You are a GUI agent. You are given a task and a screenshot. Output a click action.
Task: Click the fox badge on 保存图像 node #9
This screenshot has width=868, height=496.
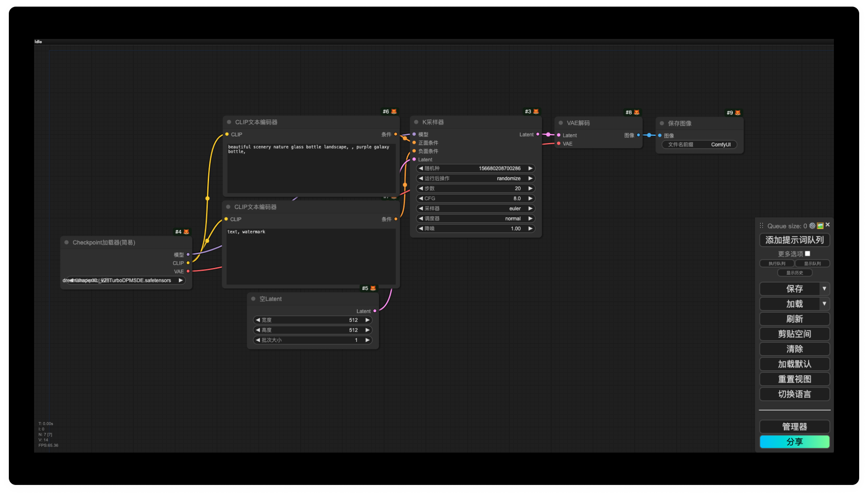pos(737,113)
